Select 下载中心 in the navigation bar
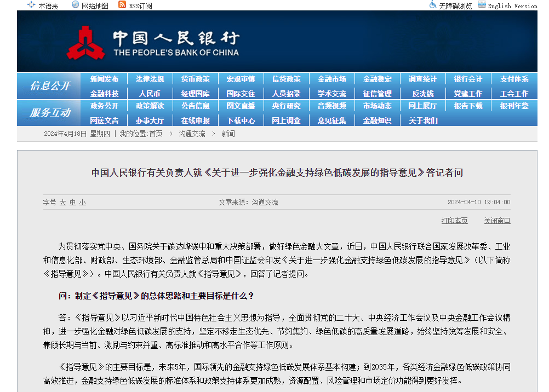Image resolution: width=549 pixels, height=392 pixels. coord(241,122)
